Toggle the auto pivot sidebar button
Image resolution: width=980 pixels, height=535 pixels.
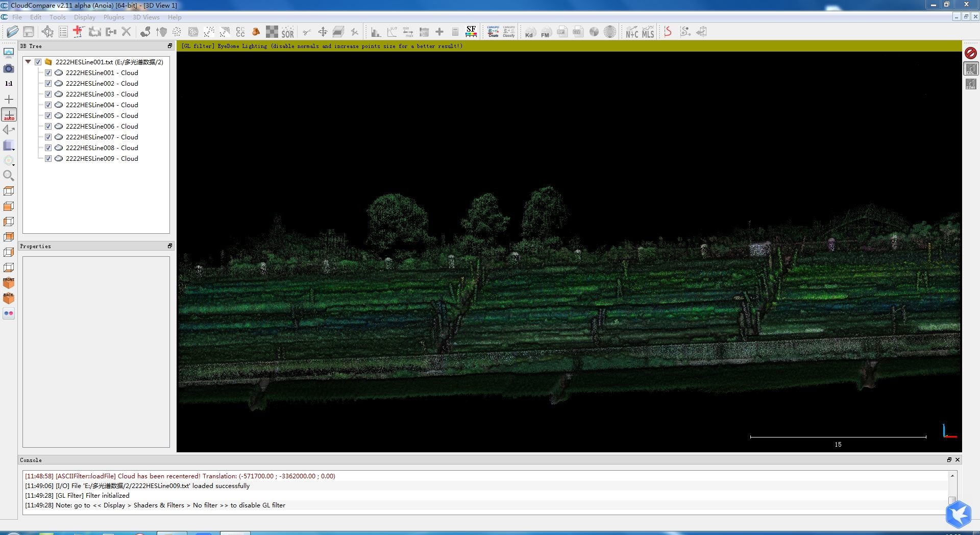(x=9, y=114)
